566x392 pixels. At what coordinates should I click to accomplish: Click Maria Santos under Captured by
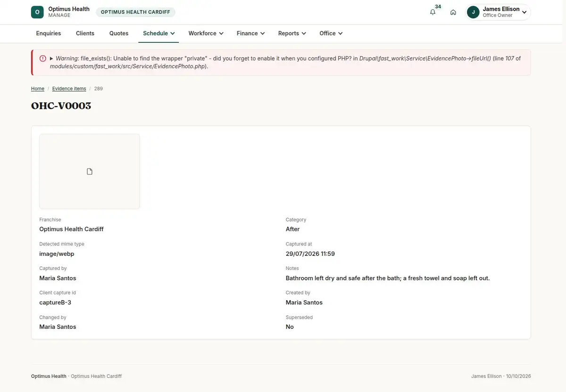[58, 278]
